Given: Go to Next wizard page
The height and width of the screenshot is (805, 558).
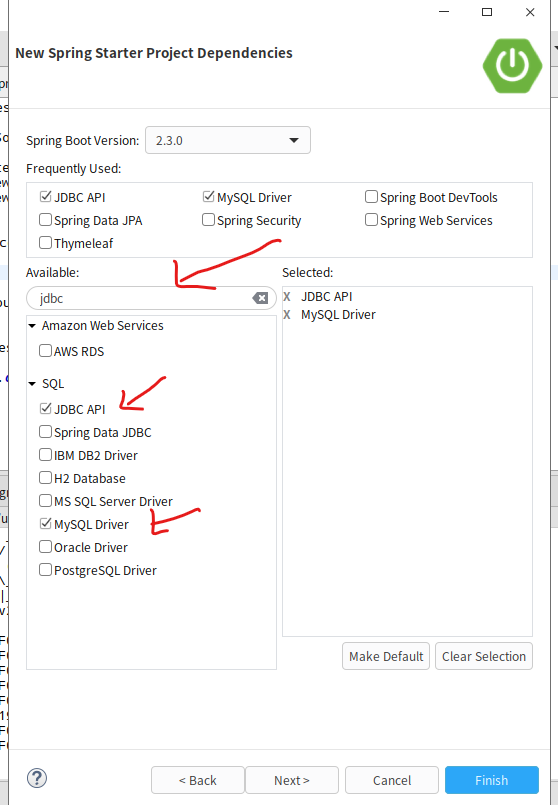Looking at the screenshot, I should [292, 780].
